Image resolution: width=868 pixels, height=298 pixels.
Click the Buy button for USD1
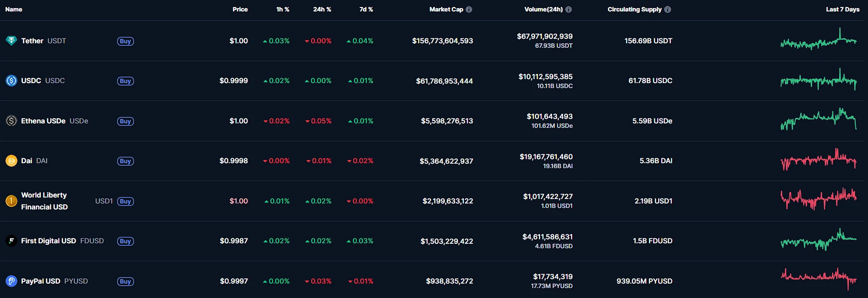click(126, 201)
